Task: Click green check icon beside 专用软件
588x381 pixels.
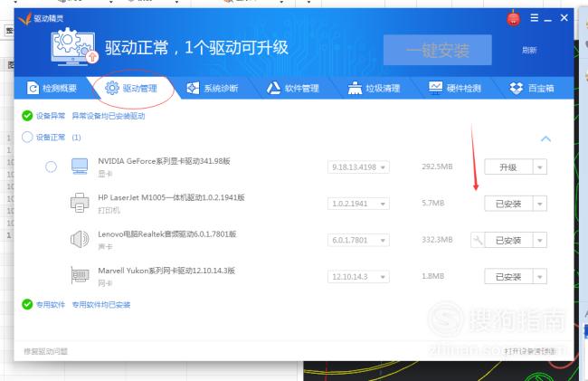Action: tap(27, 304)
